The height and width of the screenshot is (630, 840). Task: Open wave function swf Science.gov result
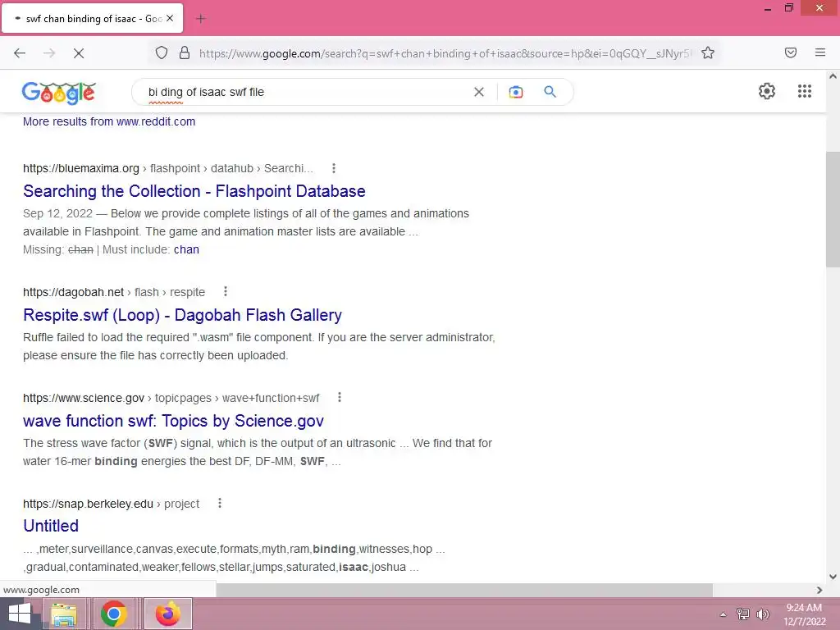point(173,421)
